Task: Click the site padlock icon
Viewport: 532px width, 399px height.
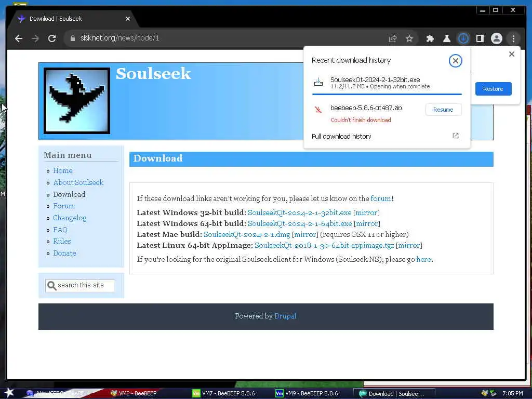Action: coord(72,38)
